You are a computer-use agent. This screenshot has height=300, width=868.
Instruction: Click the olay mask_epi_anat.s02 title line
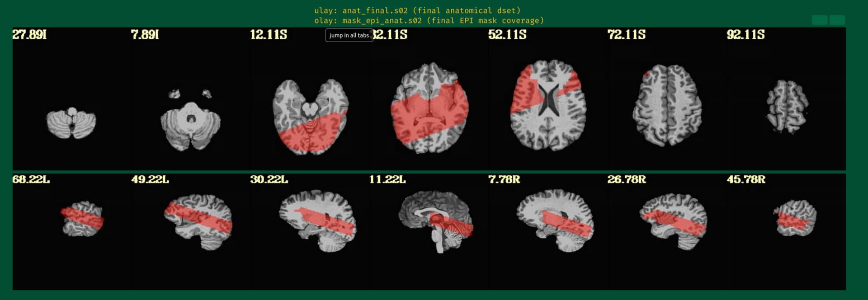tap(429, 21)
